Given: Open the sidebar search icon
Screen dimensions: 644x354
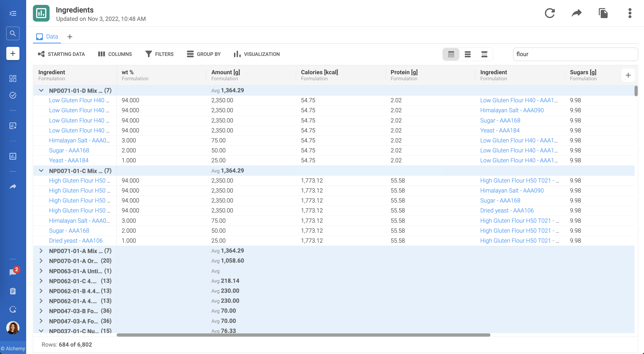Looking at the screenshot, I should click(x=13, y=33).
